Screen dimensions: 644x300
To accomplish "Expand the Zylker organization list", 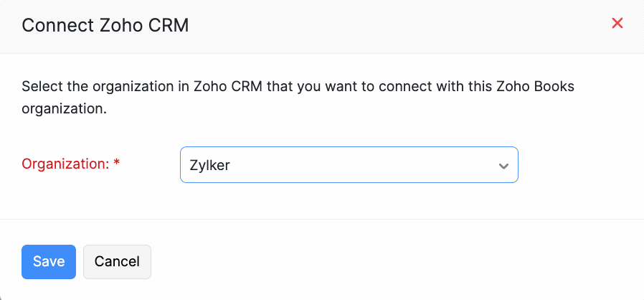I will [x=349, y=165].
